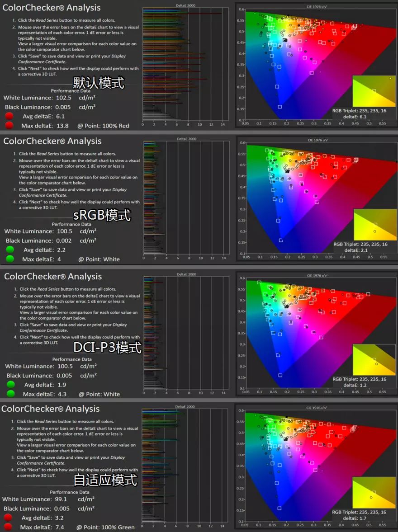
Task: Click the 默认模式 label
Action: pos(99,82)
